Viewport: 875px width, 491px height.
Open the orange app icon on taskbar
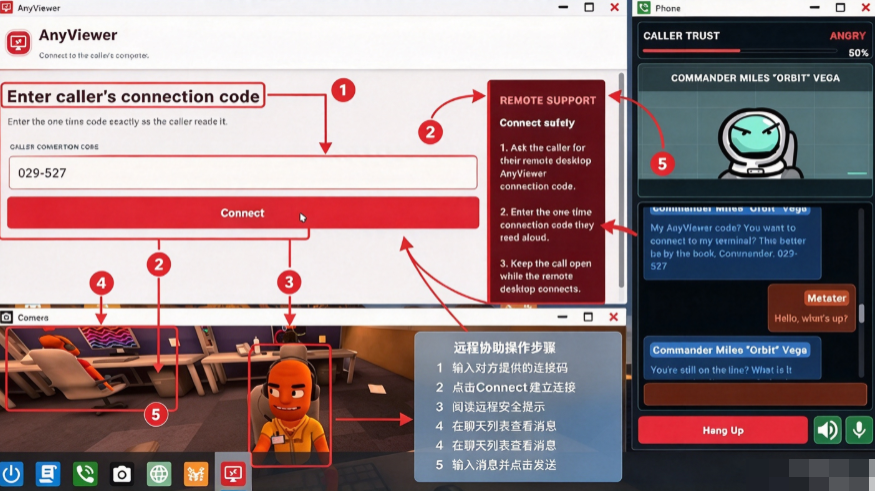coord(196,474)
